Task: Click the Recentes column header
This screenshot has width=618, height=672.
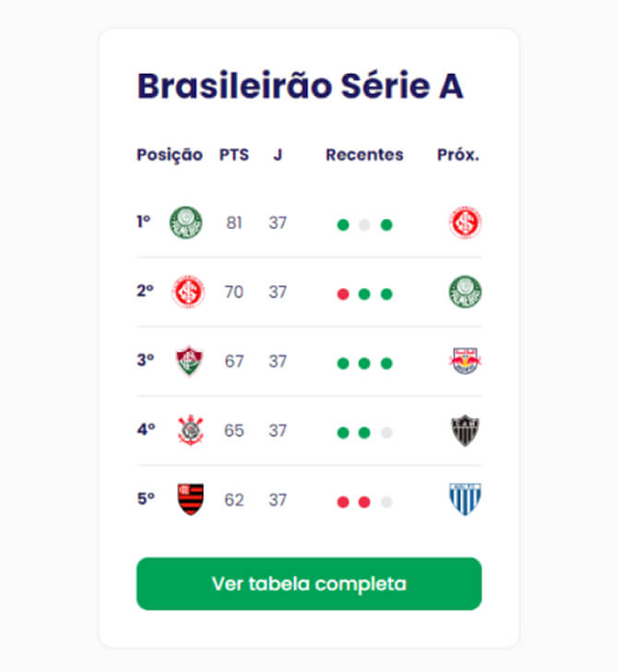Action: (x=364, y=155)
